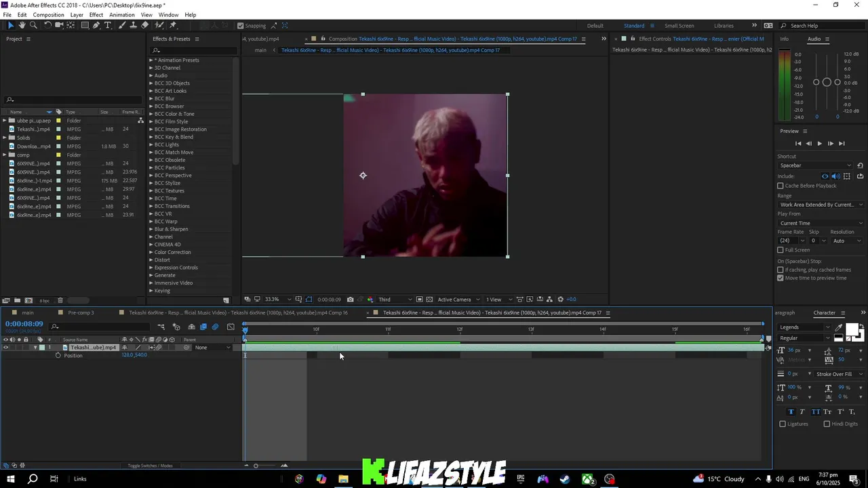The height and width of the screenshot is (488, 868).
Task: Select the Hand tool
Action: click(x=22, y=25)
